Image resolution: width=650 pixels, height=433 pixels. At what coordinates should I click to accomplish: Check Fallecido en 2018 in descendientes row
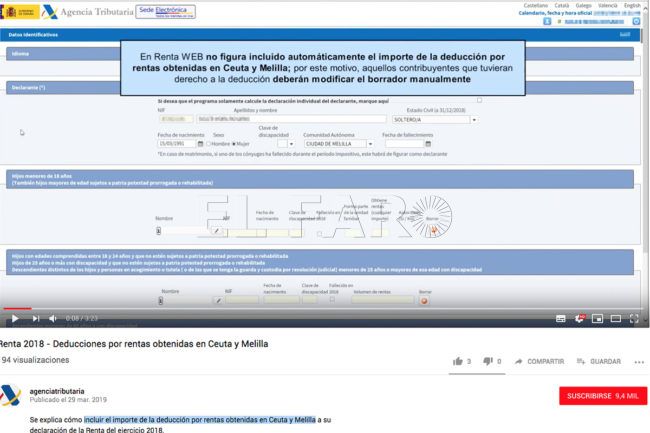tap(332, 299)
